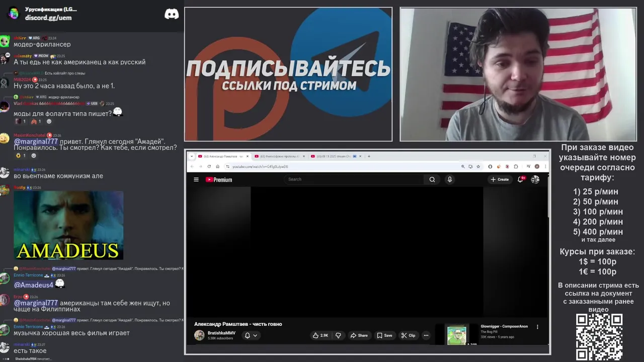Bookmark this page with the star icon
This screenshot has height=362, width=644.
pos(478,166)
